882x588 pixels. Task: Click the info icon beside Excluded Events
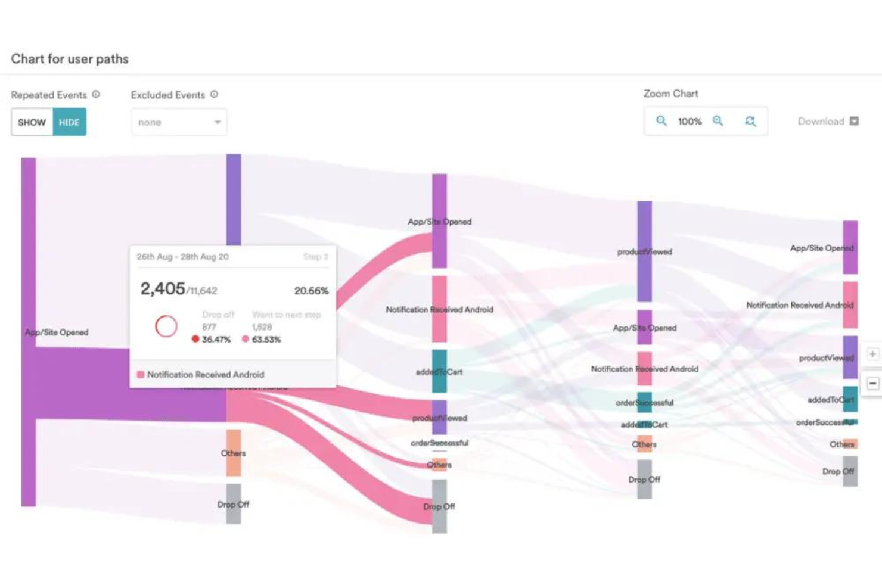[x=214, y=94]
